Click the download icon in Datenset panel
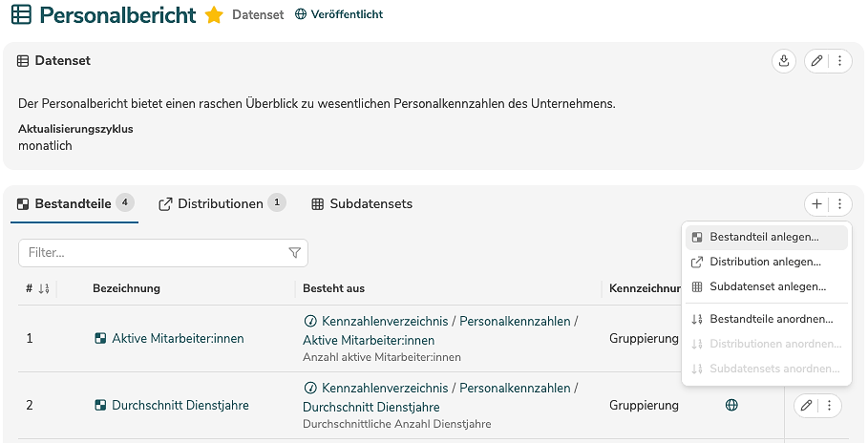This screenshot has height=443, width=868. tap(783, 61)
